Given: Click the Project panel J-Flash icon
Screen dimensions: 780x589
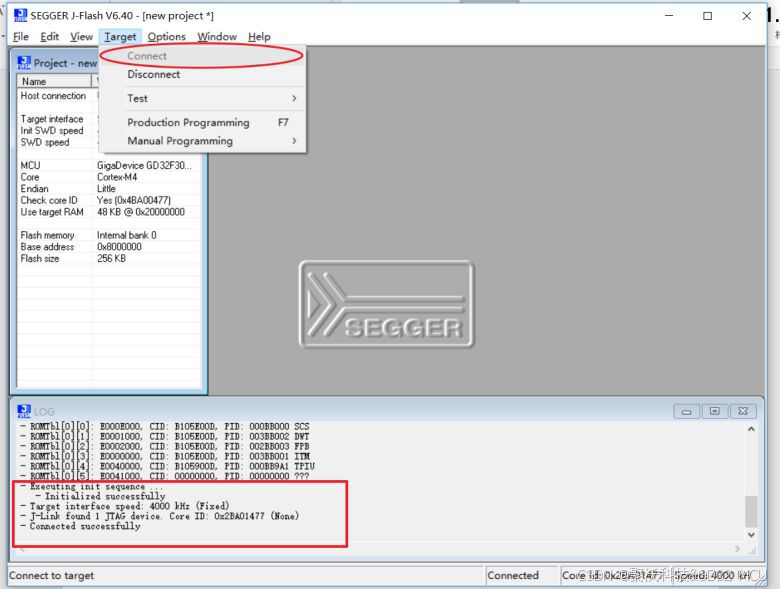Looking at the screenshot, I should (24, 63).
